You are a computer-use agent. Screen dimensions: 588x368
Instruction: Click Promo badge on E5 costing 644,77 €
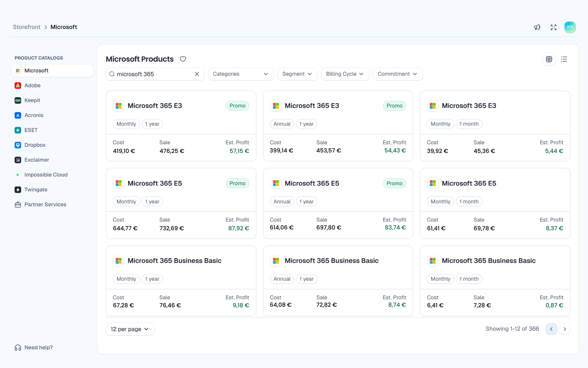[x=237, y=183]
